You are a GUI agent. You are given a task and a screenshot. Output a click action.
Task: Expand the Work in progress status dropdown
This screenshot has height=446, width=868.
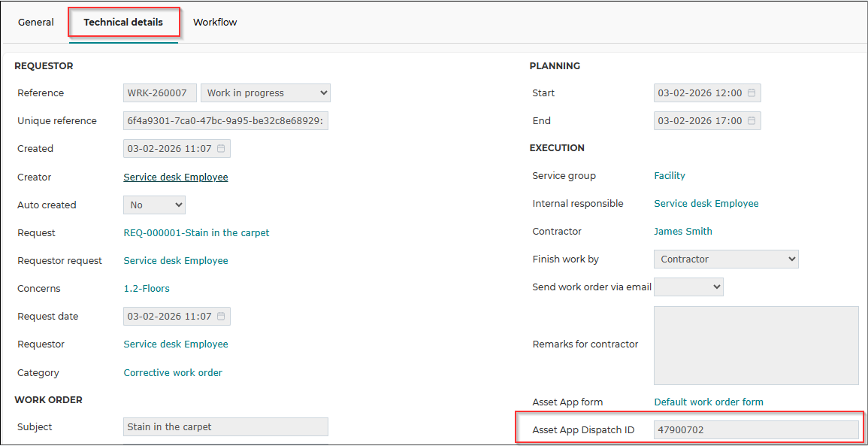[265, 93]
